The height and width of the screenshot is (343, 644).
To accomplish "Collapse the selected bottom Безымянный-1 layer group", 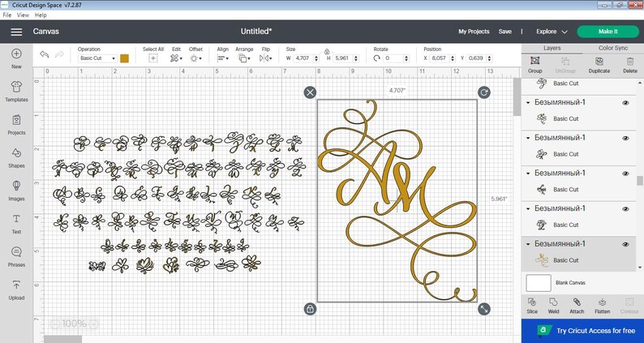I will point(528,244).
